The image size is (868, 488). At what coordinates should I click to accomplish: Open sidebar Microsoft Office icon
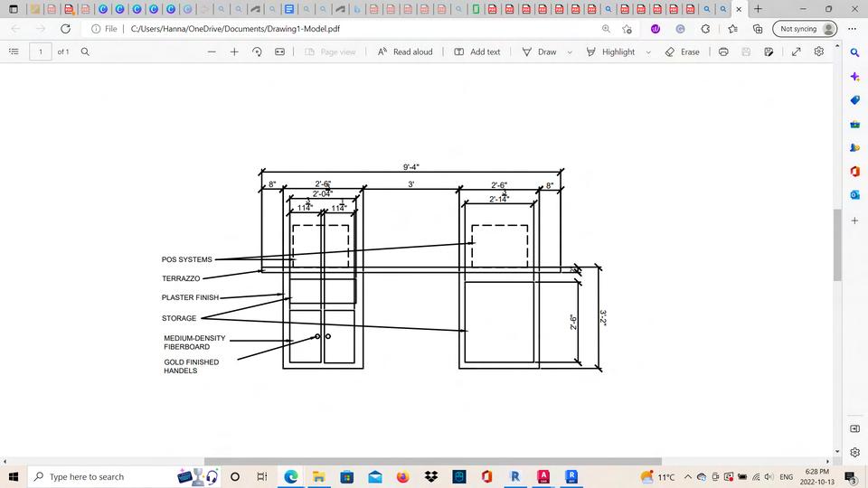click(854, 172)
